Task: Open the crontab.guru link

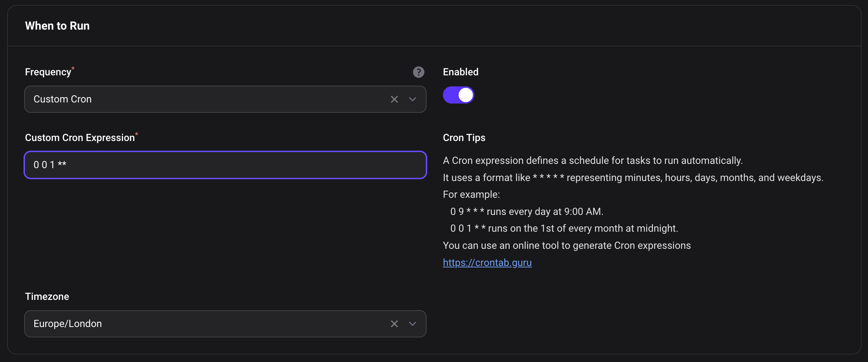Action: coord(487,263)
